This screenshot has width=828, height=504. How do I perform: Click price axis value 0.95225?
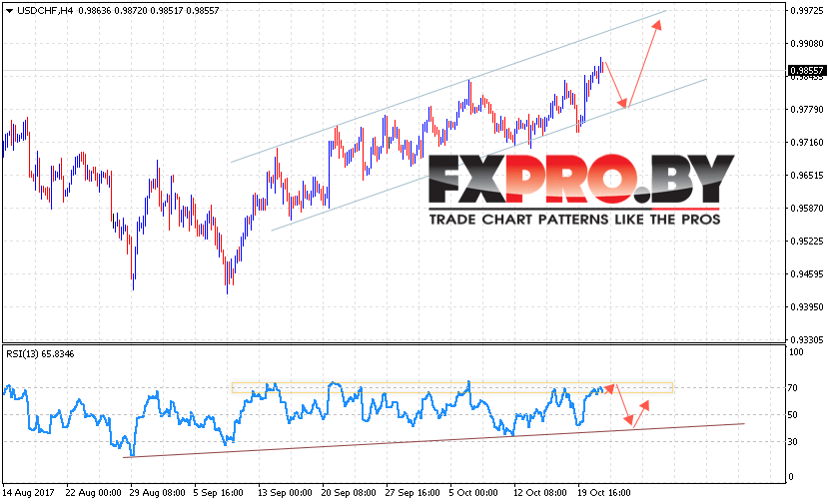click(x=806, y=242)
